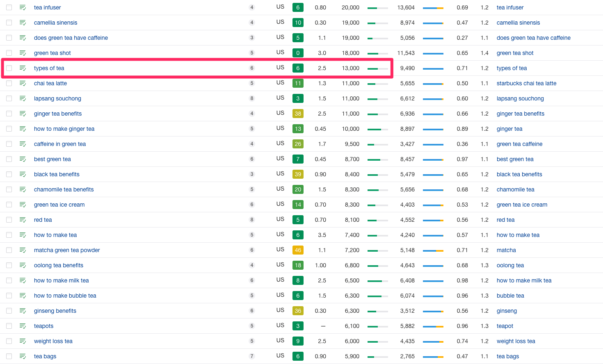This screenshot has width=603, height=364.
Task: Click the list icon beside 'how to make milk tea' keyword
Action: pos(23,280)
